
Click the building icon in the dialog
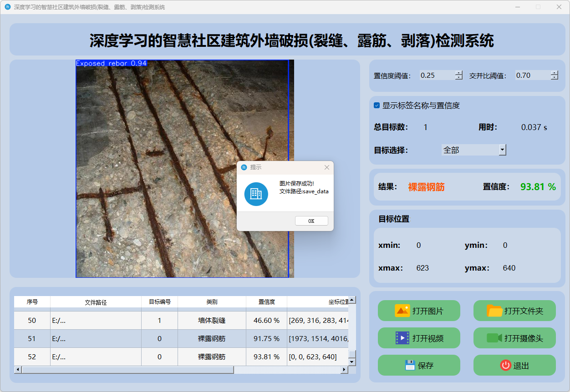click(x=256, y=194)
